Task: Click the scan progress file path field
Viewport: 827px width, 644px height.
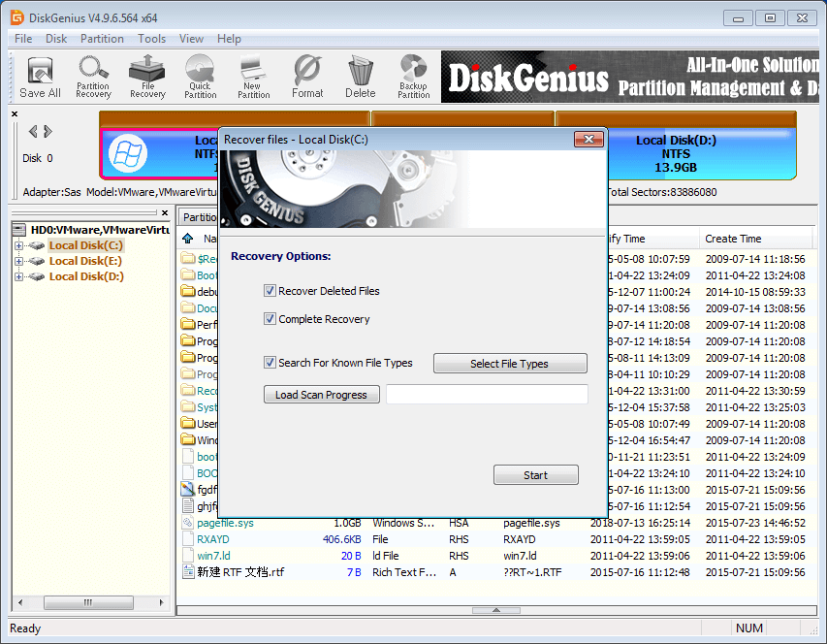Action: point(487,394)
